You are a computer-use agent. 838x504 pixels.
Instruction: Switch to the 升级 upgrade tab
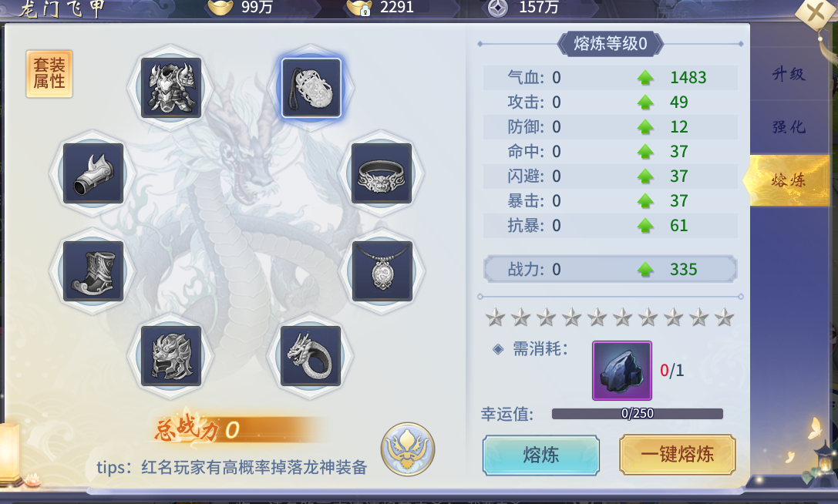789,74
